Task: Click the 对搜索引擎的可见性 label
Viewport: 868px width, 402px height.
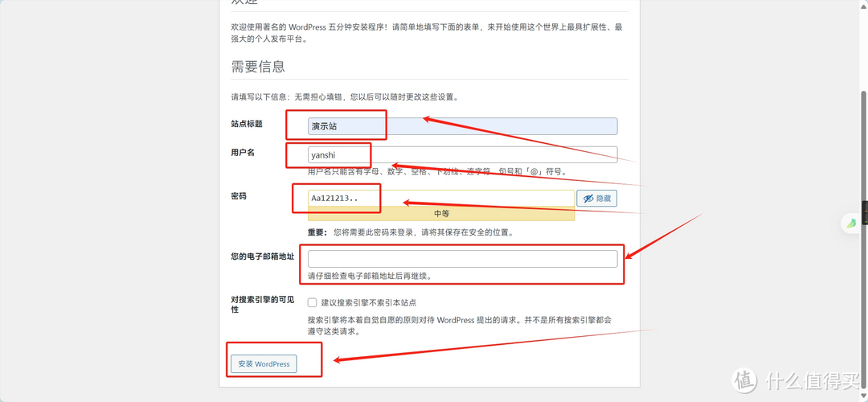Action: (x=262, y=304)
